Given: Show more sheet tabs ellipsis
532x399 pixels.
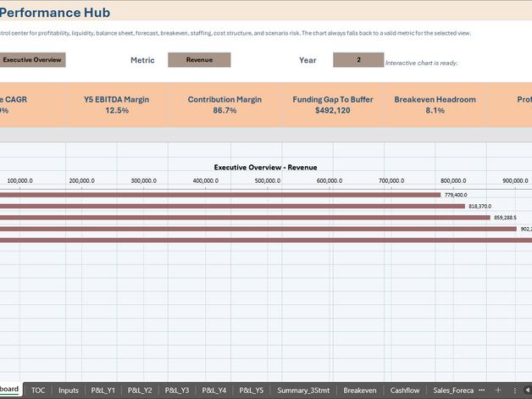Looking at the screenshot, I should (x=481, y=391).
